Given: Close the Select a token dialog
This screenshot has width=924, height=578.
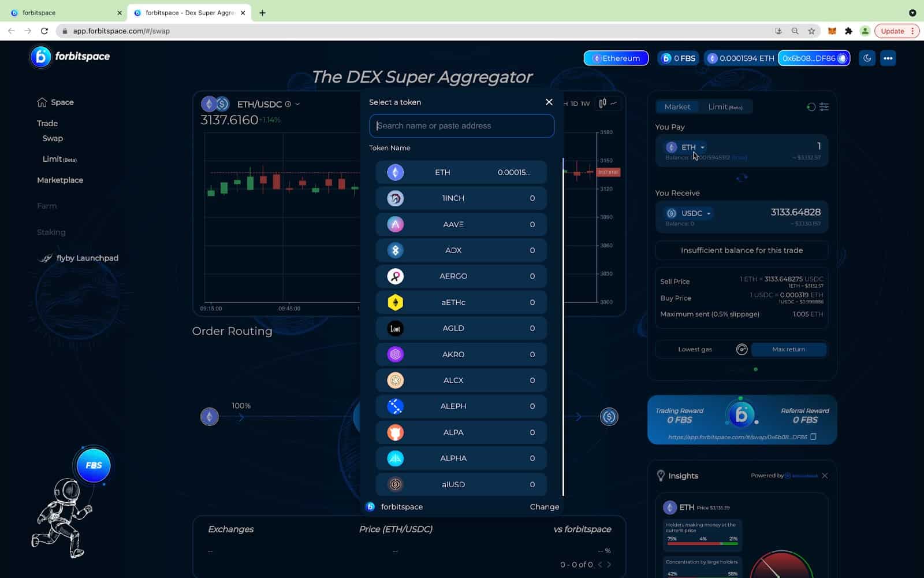Looking at the screenshot, I should 549,102.
